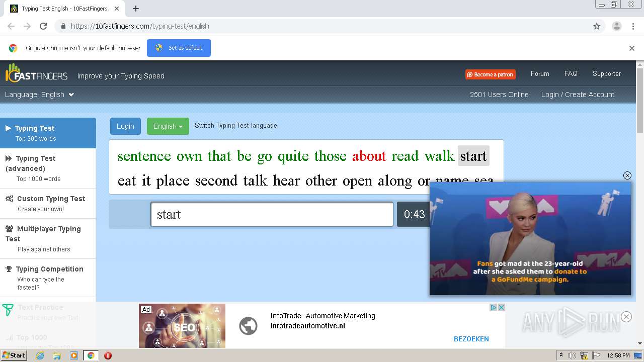The height and width of the screenshot is (362, 644).
Task: Bookmark this page with star icon
Action: click(x=597, y=26)
